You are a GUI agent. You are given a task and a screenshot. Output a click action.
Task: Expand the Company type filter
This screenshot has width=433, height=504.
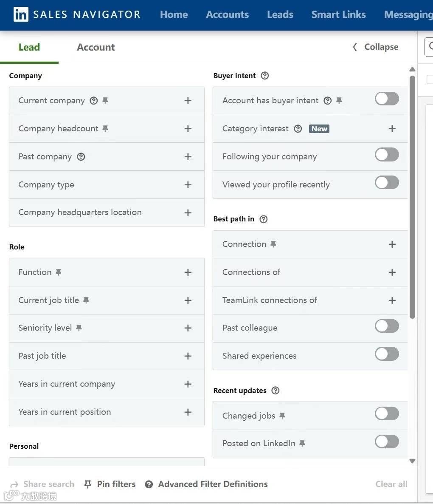point(188,185)
